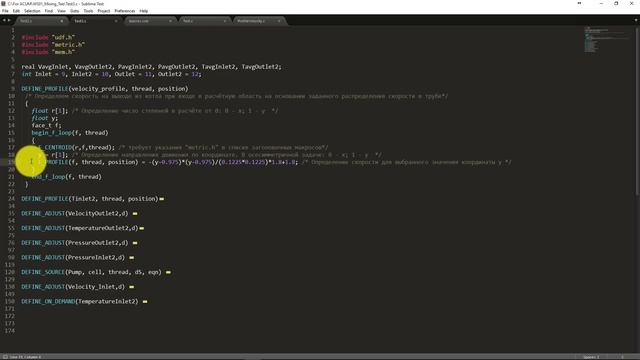
Task: Unfold the DEFINE_ON_DEMAND(TemperatureInlet2) block marker
Action: (x=145, y=302)
